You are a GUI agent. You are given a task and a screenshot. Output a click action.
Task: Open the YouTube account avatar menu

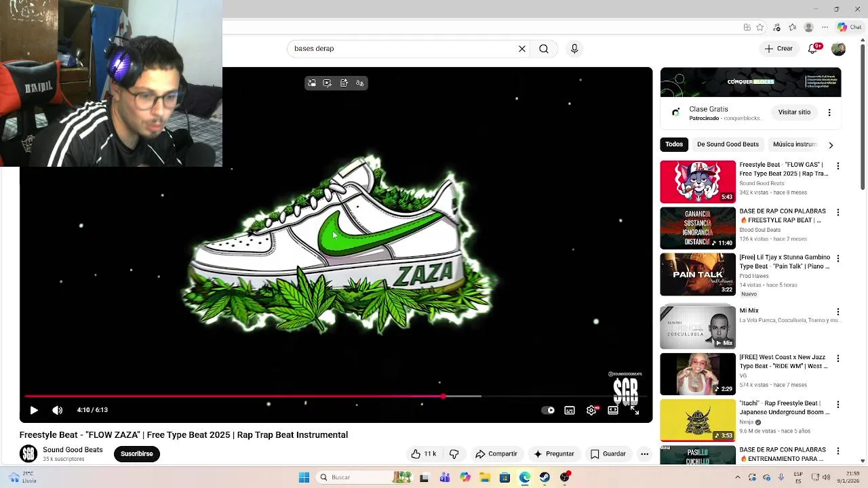(x=839, y=49)
